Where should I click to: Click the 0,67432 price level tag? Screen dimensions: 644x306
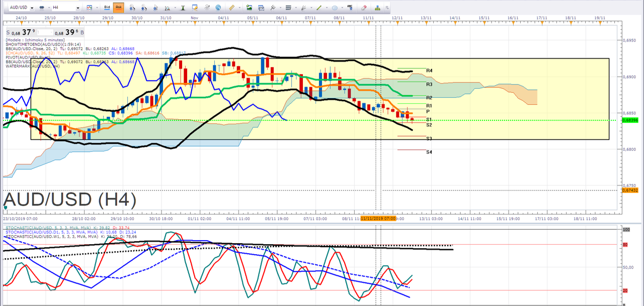tap(630, 190)
